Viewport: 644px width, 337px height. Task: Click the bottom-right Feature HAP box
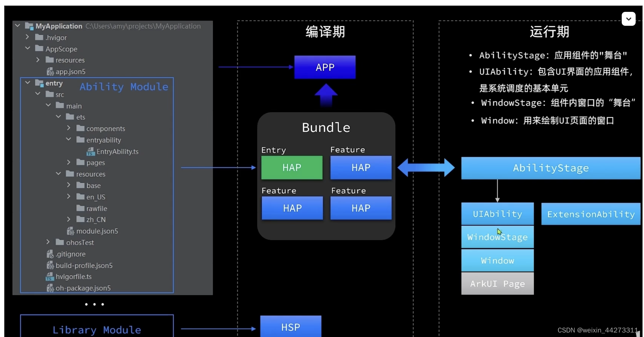(x=361, y=208)
